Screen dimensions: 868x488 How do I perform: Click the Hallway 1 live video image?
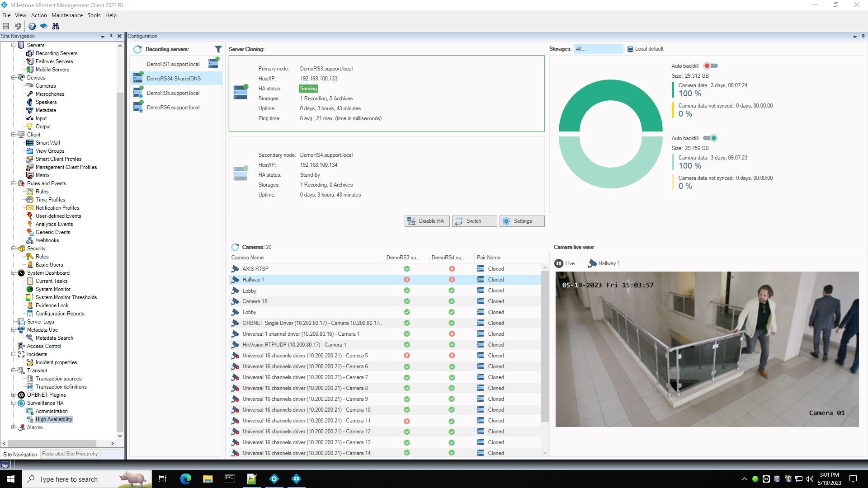707,349
